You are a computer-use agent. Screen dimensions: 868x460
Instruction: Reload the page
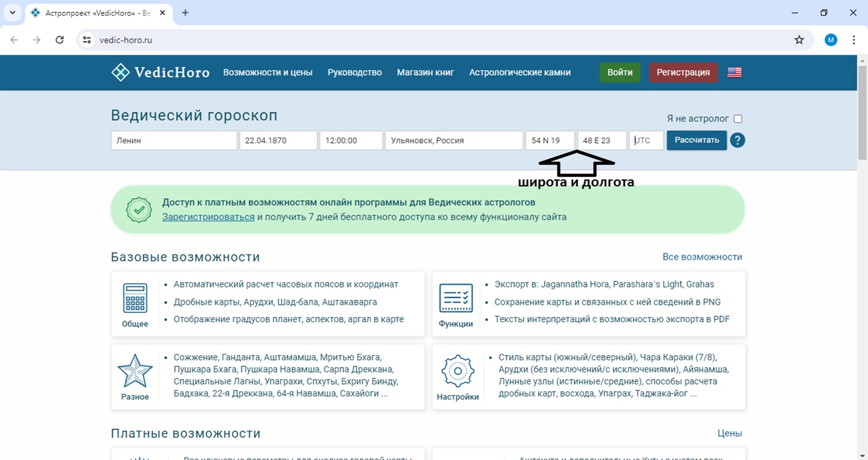point(59,40)
